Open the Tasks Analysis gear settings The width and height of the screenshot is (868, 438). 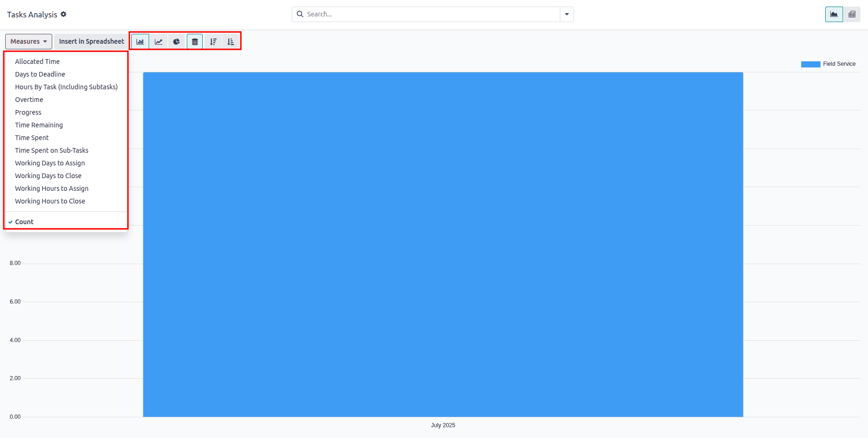64,14
